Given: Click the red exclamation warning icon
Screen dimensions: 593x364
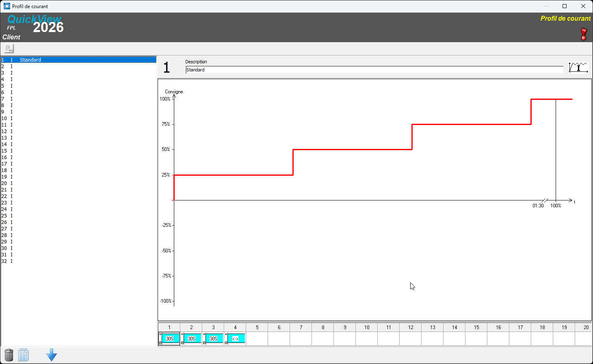Looking at the screenshot, I should pyautogui.click(x=584, y=34).
